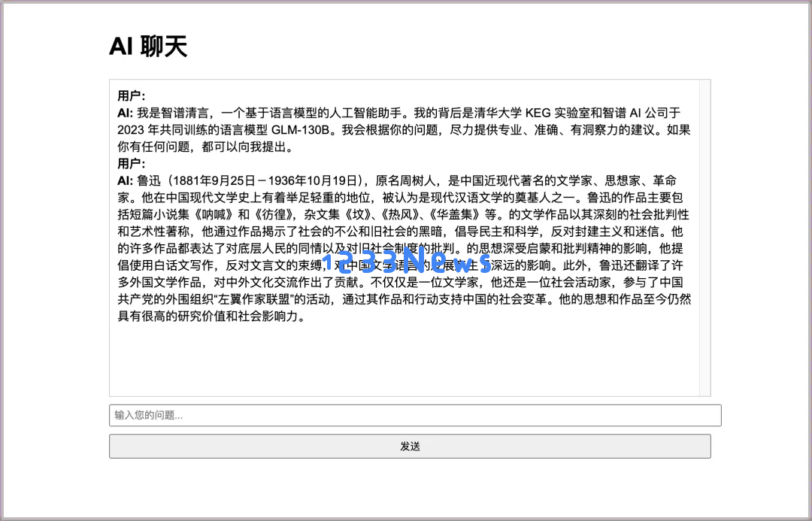Click the chat area vertical scrollbar

(x=704, y=238)
